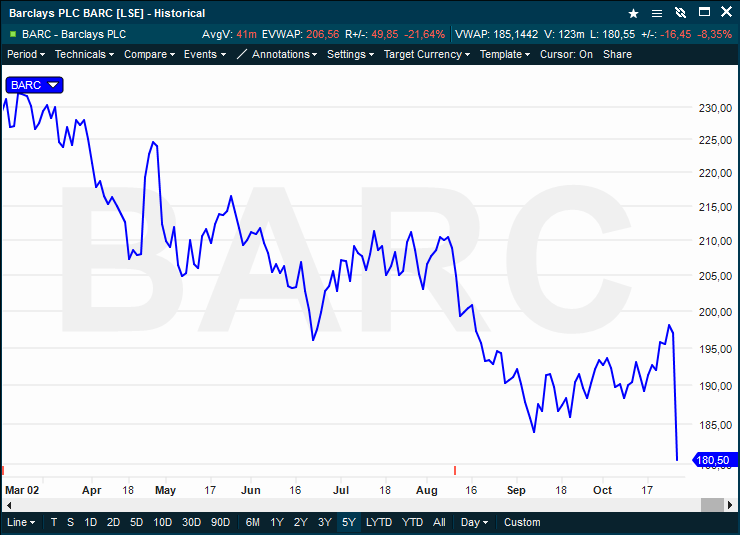Viewport: 740px width, 535px height.
Task: Add chart to favorites with star icon
Action: [633, 13]
